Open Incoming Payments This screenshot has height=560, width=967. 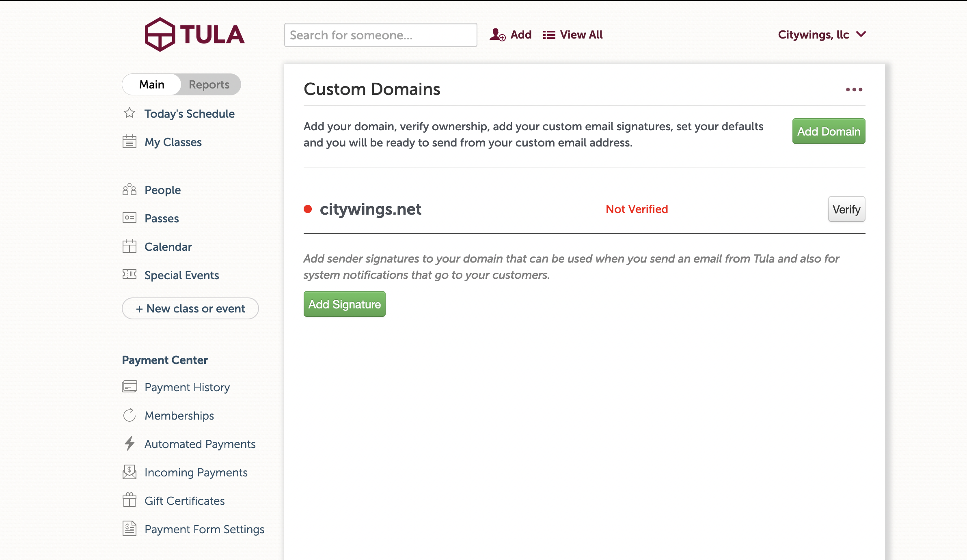[x=196, y=472]
